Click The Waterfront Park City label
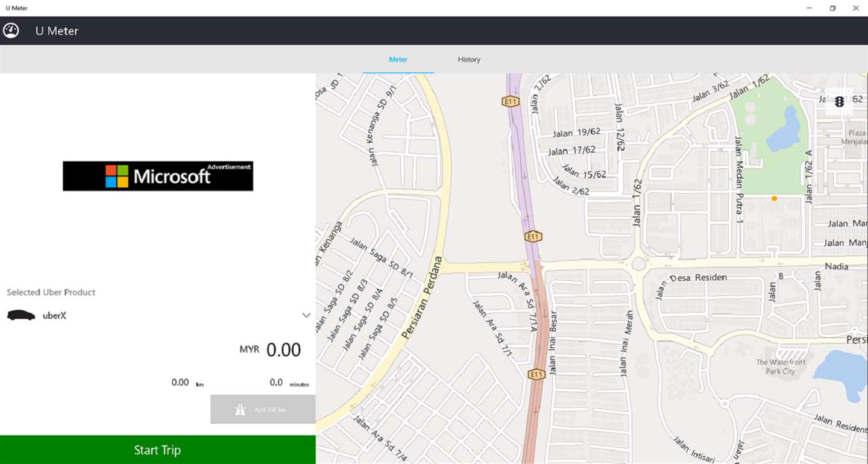The image size is (868, 464). (781, 367)
